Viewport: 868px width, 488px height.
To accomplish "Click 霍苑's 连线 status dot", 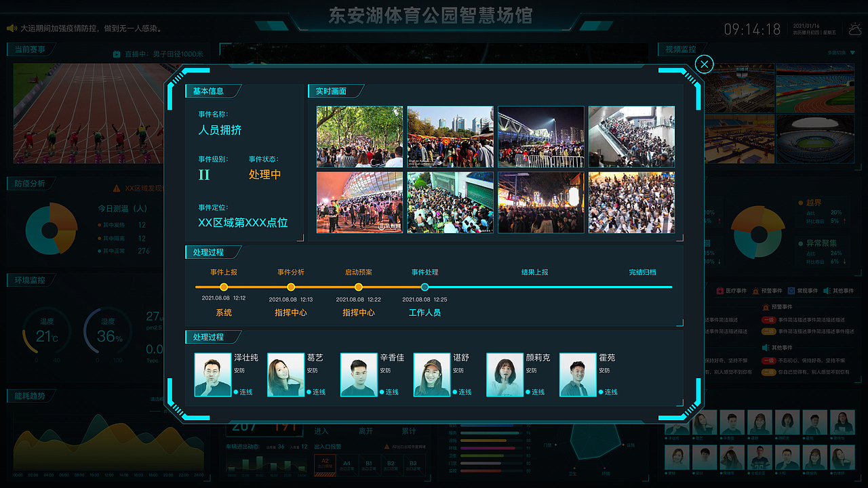I will click(x=601, y=392).
